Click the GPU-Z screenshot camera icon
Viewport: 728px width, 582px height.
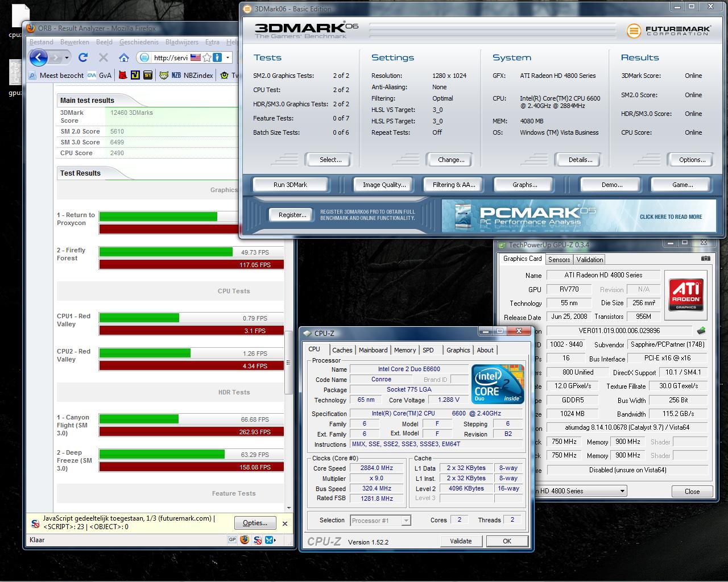coord(705,258)
